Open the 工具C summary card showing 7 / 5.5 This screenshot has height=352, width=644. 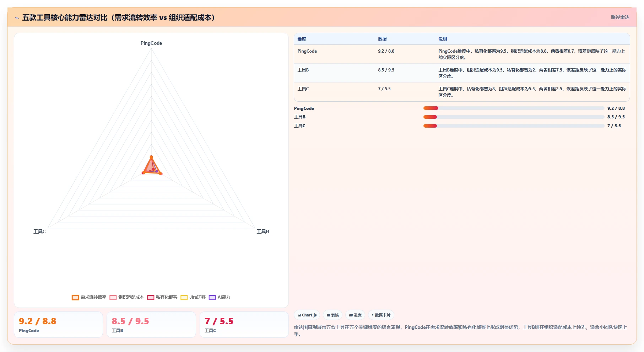tap(244, 325)
